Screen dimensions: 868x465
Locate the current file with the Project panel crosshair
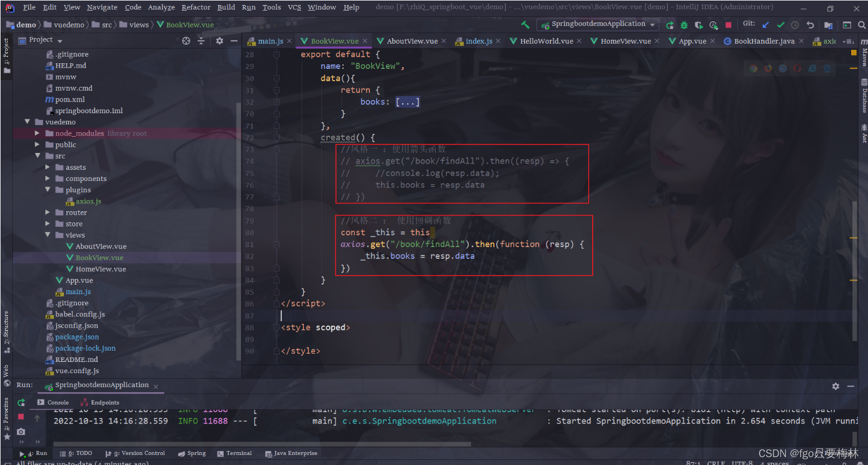[186, 41]
